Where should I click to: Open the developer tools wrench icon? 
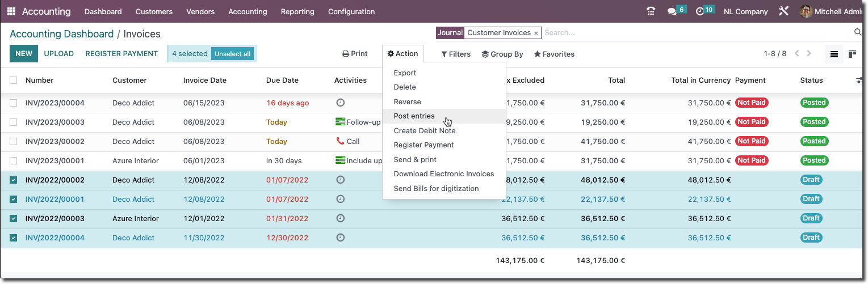784,11
